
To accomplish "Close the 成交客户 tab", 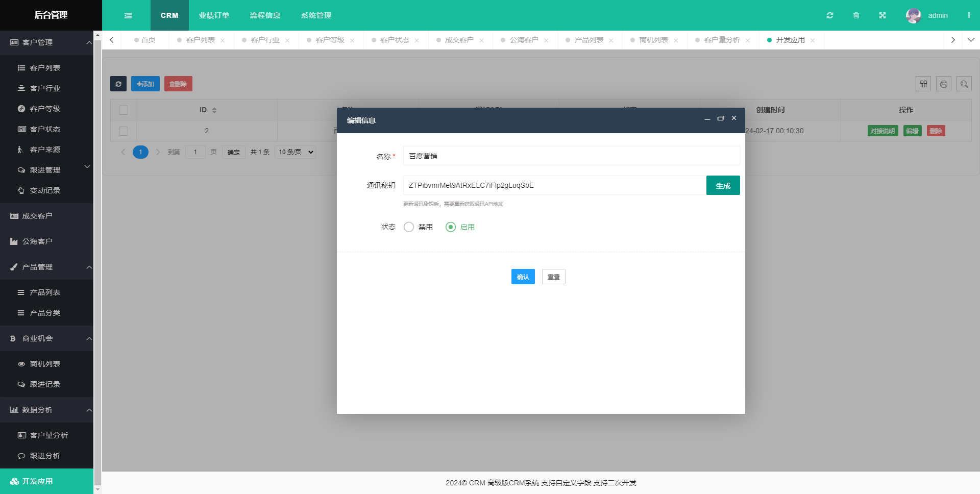I will click(481, 40).
